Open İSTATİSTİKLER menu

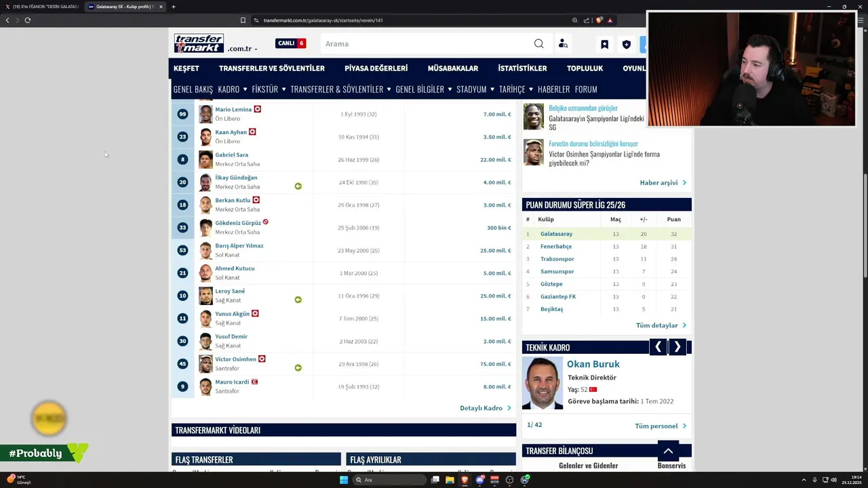pyautogui.click(x=522, y=68)
